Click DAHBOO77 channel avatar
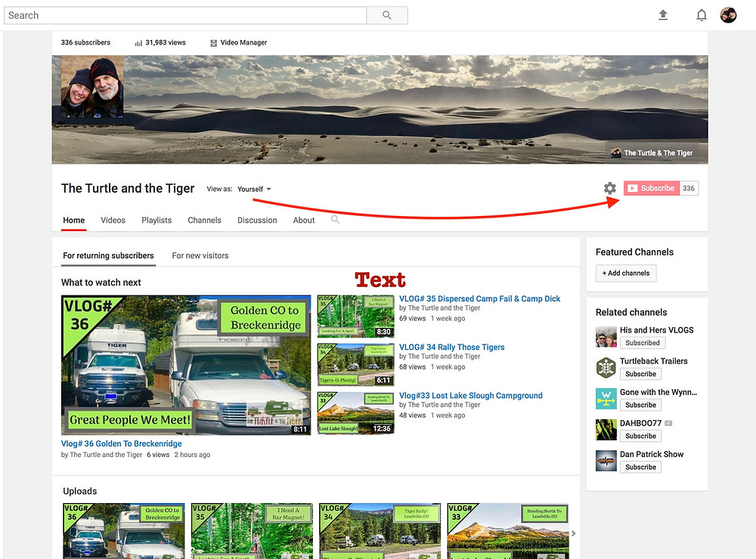This screenshot has width=756, height=559. pyautogui.click(x=606, y=430)
